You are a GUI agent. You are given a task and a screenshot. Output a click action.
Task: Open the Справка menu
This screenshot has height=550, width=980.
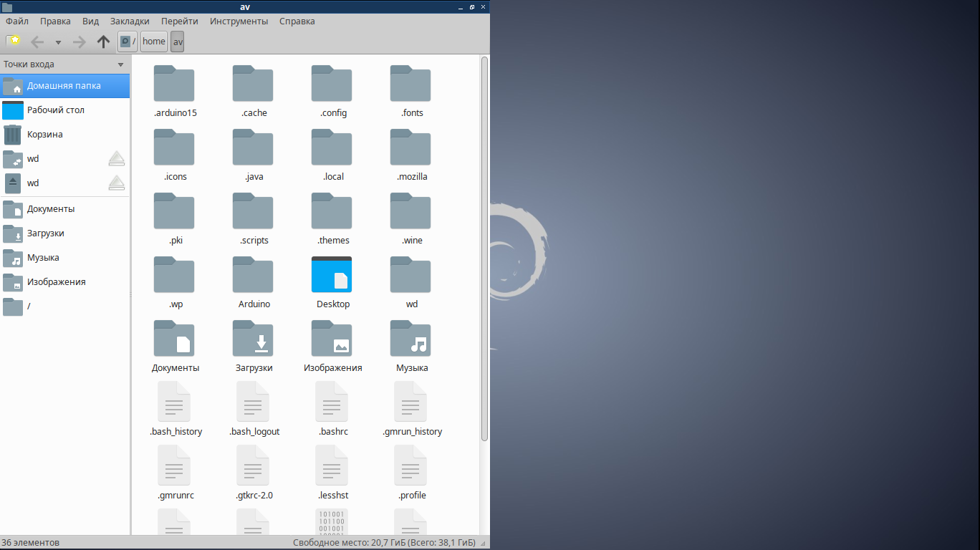[x=297, y=21]
